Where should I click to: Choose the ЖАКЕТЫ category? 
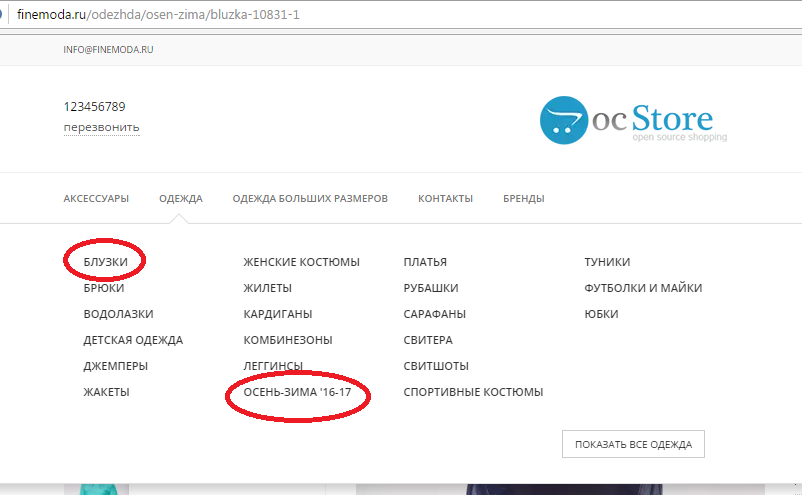106,392
